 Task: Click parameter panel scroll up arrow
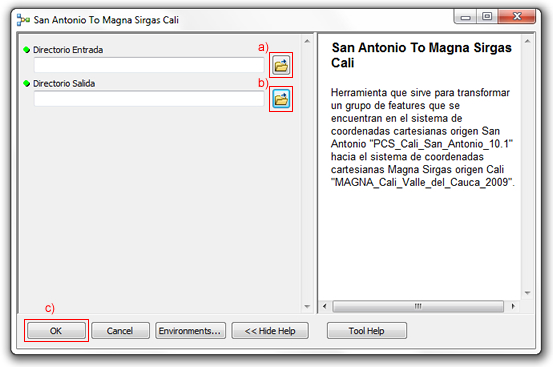coord(307,42)
